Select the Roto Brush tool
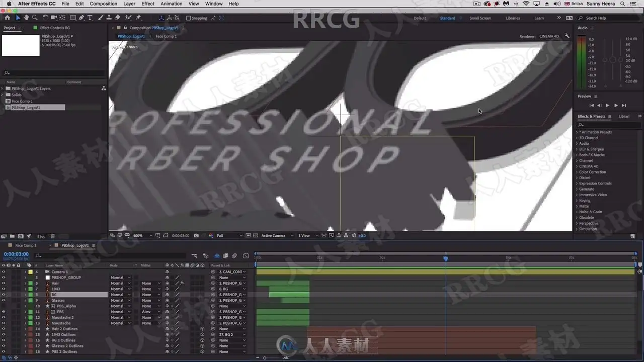Viewport: 644px width, 362px height. tap(128, 18)
